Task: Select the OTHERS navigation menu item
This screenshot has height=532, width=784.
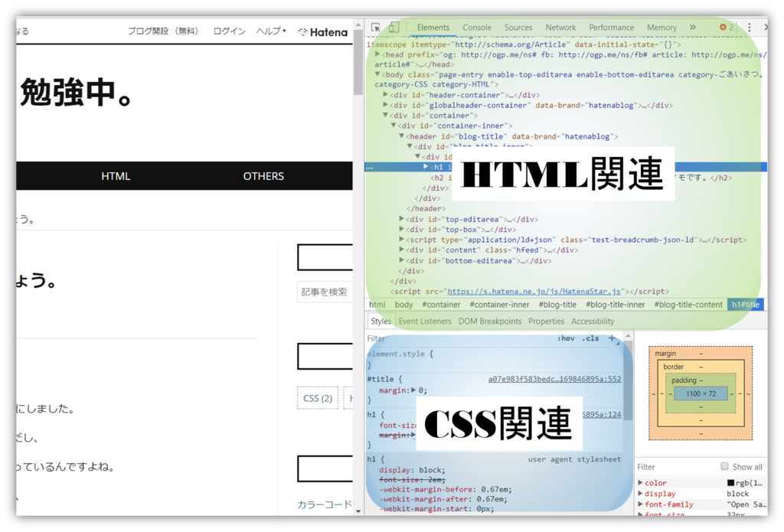Action: [x=263, y=176]
